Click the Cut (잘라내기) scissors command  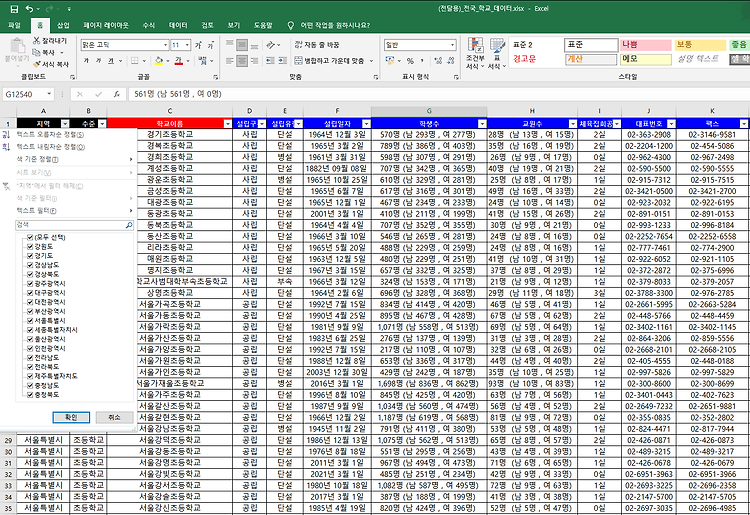(x=50, y=41)
